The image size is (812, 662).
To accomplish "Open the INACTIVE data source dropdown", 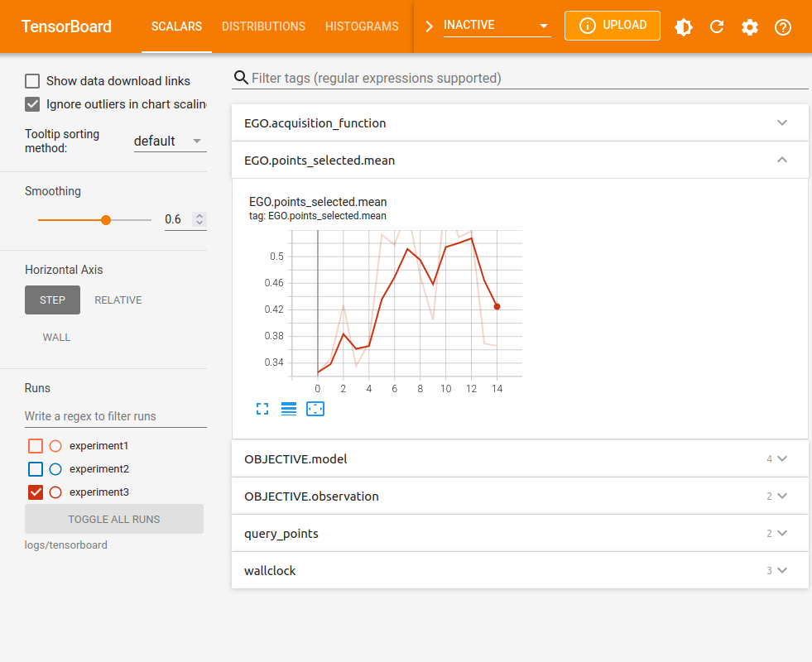I will pyautogui.click(x=495, y=26).
